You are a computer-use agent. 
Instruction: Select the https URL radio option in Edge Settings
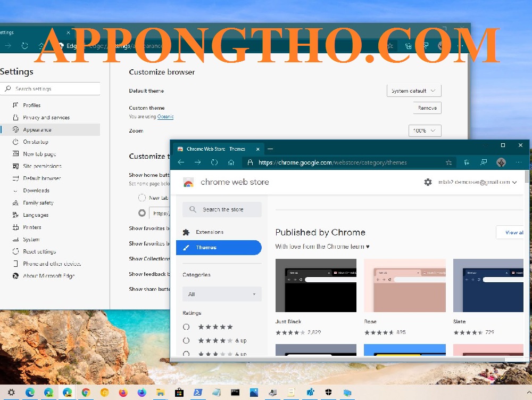pos(142,213)
